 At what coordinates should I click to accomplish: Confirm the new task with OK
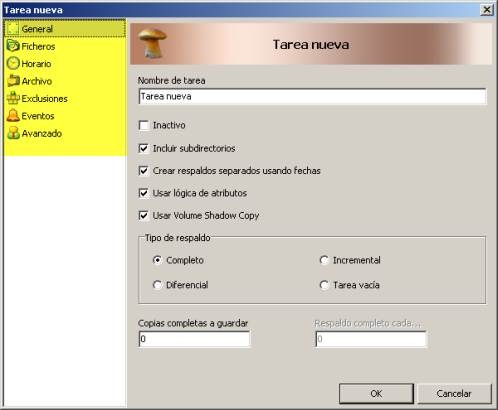pyautogui.click(x=376, y=394)
